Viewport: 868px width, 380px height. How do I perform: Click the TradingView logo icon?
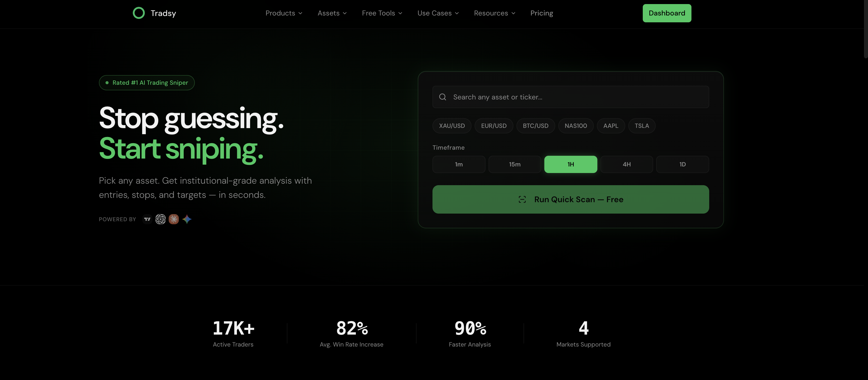coord(147,219)
